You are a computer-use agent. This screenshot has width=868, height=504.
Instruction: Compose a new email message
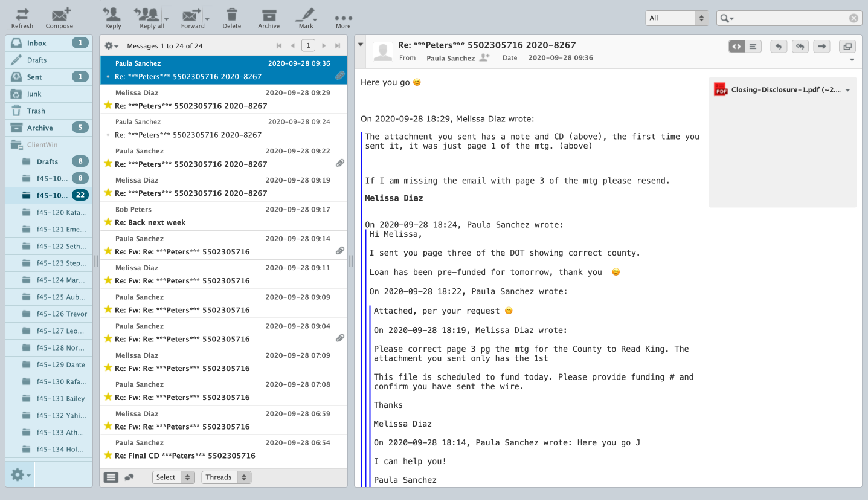pyautogui.click(x=59, y=18)
